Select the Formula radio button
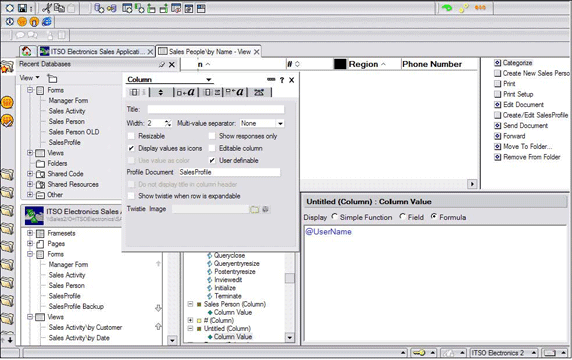 (434, 217)
